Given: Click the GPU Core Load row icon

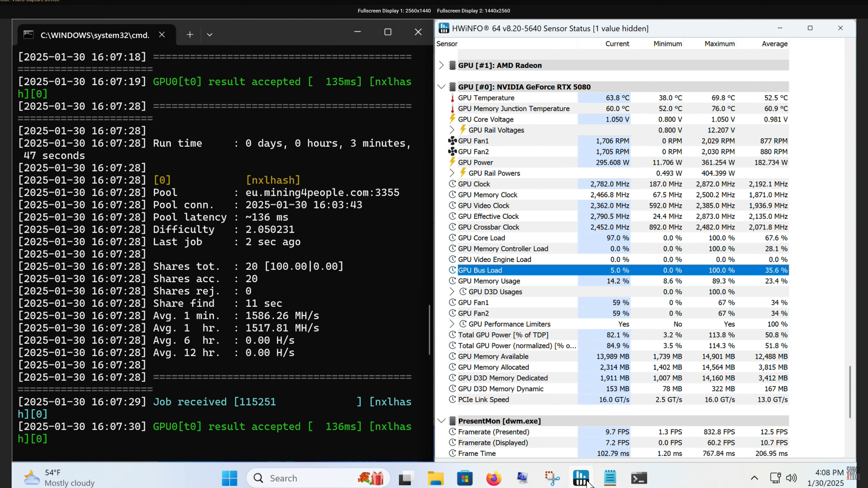Looking at the screenshot, I should [x=452, y=238].
